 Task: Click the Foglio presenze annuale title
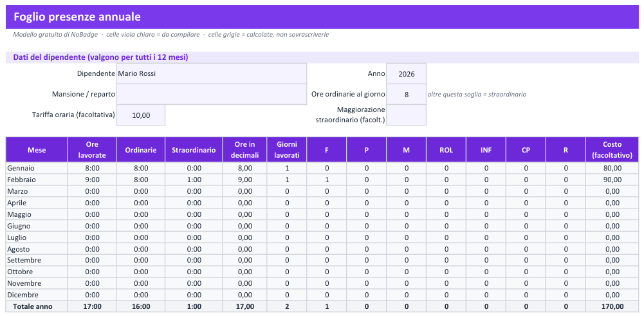(77, 17)
